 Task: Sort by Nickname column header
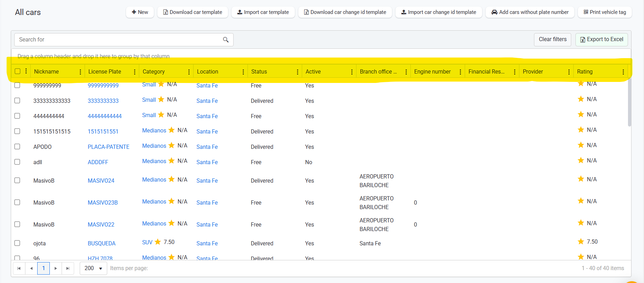click(x=46, y=72)
